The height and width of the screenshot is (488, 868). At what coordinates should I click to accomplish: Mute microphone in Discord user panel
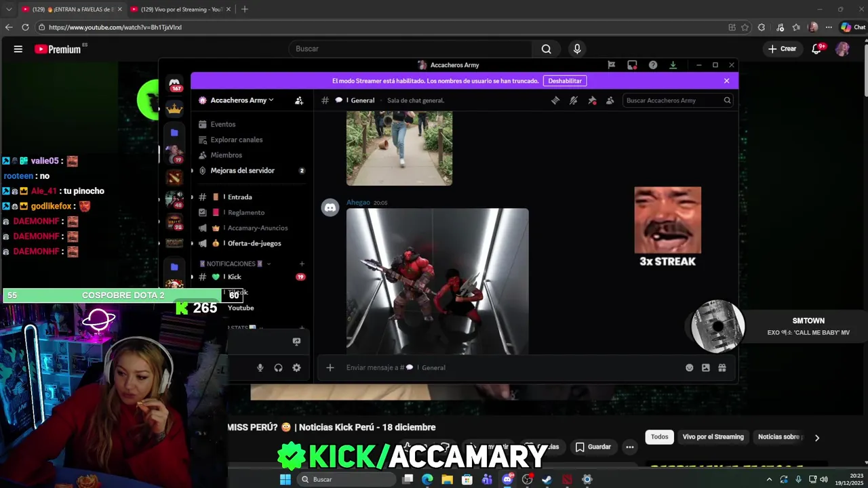click(260, 367)
